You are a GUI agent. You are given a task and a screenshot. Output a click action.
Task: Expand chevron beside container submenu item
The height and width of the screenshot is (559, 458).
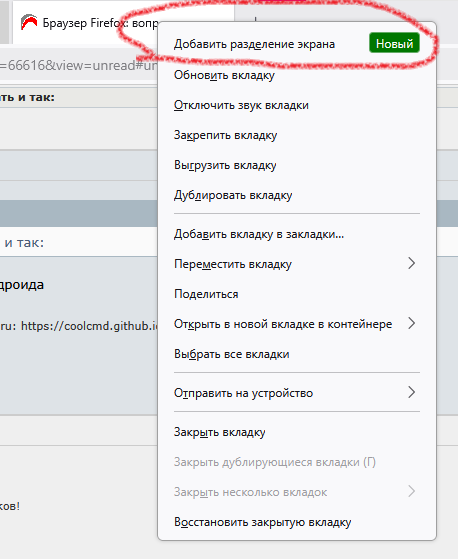(x=412, y=323)
